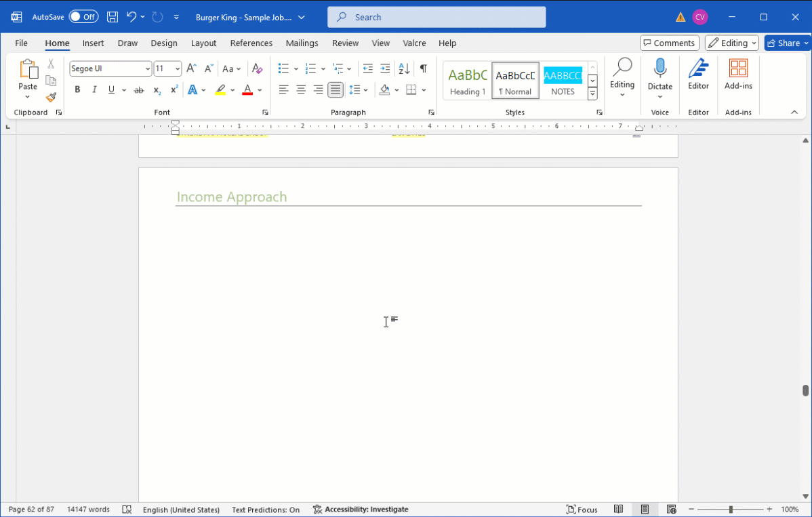
Task: Apply strikethrough formatting
Action: [x=139, y=90]
